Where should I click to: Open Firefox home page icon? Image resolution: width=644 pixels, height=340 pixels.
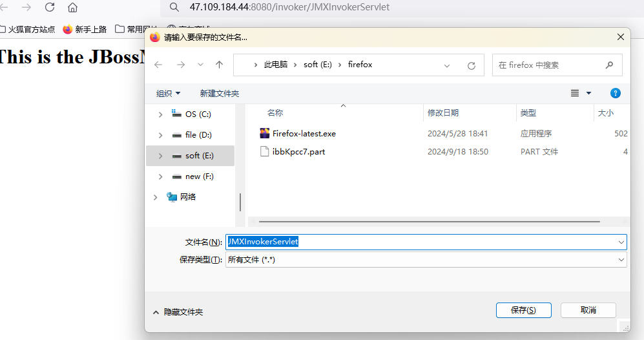[x=73, y=7]
